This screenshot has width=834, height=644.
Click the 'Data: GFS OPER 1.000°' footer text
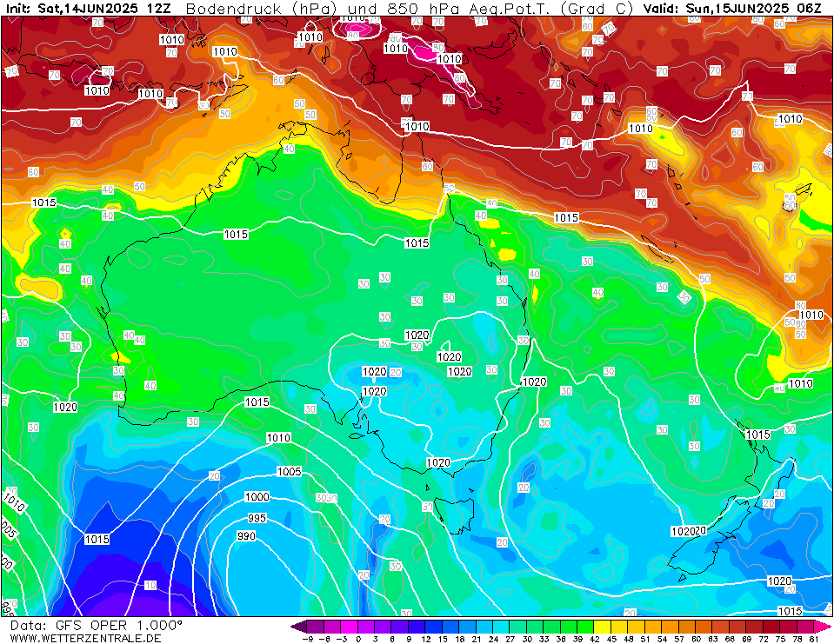96,625
